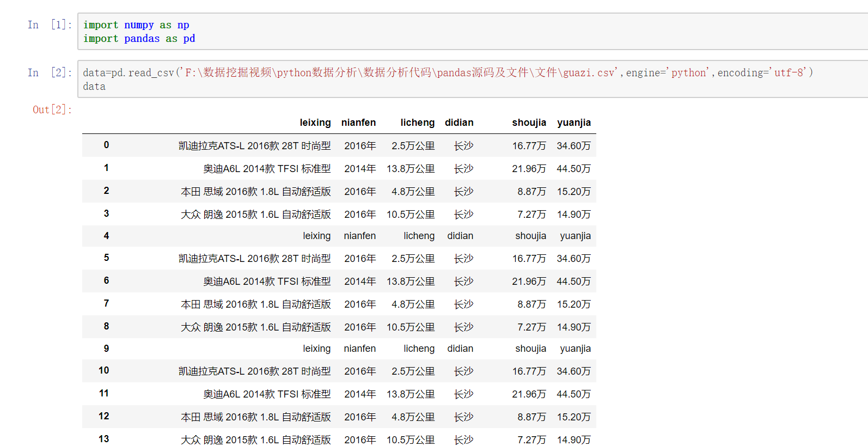Image resolution: width=868 pixels, height=446 pixels.
Task: Click 2.5万公里 in row 0
Action: [x=413, y=146]
